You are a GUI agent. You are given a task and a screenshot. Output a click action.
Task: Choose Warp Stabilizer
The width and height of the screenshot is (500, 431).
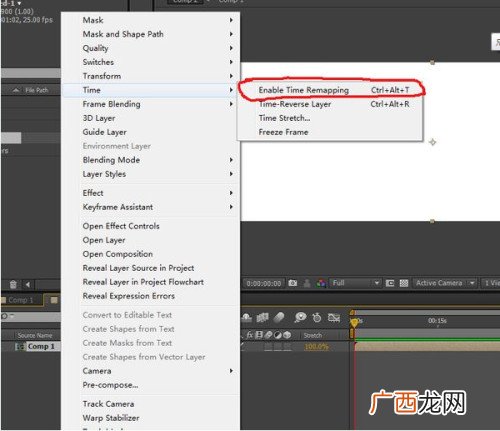[152, 418]
